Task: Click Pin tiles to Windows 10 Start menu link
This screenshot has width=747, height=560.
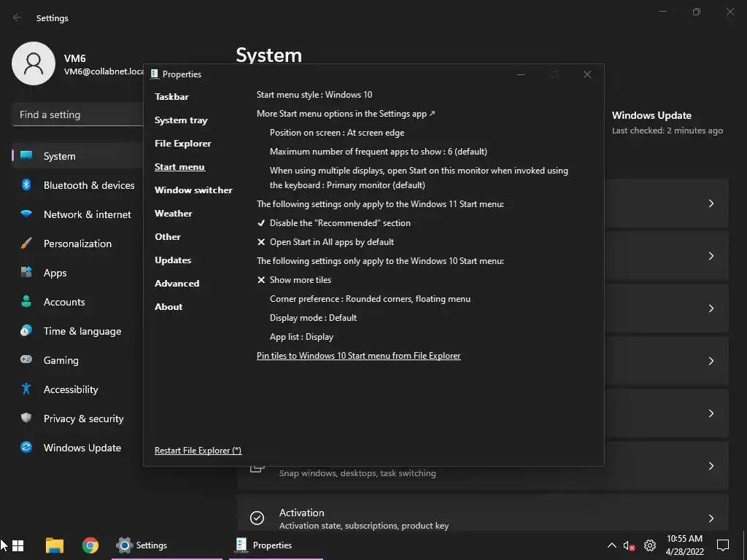Action: click(x=359, y=356)
